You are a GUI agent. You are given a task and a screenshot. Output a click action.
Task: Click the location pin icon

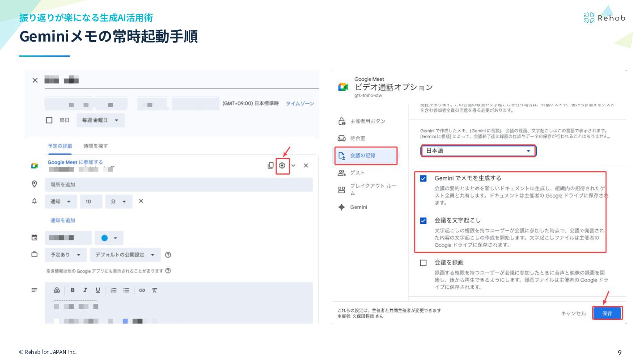pos(34,184)
